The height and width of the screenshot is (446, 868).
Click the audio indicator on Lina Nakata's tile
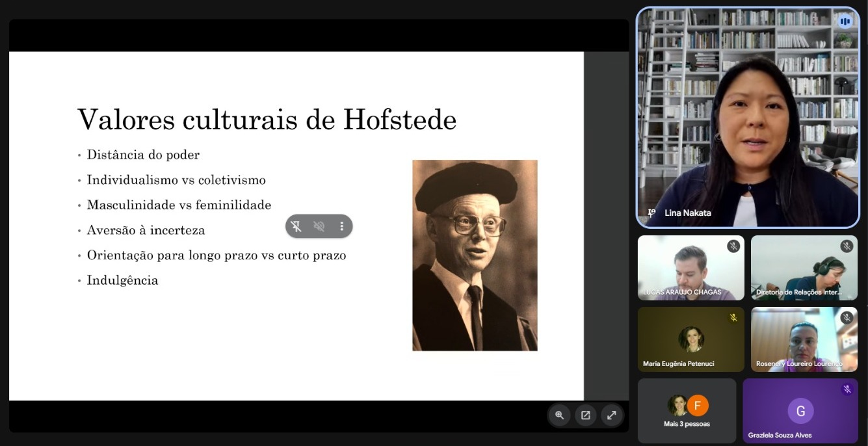(845, 21)
